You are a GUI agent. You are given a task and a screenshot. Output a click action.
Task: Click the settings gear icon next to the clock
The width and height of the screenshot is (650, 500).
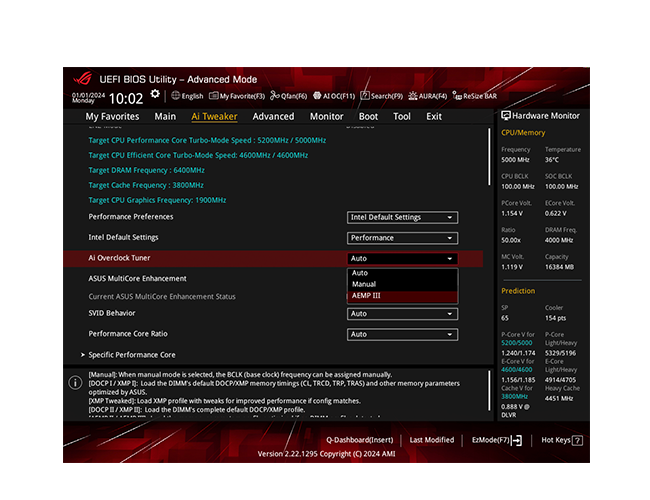click(155, 95)
